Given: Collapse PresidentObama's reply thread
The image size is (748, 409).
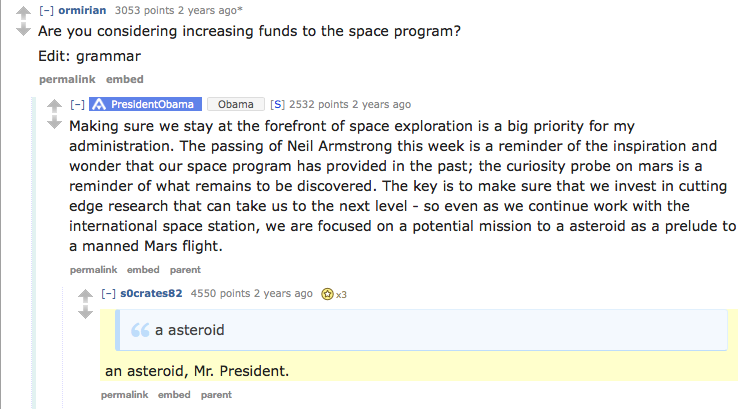Looking at the screenshot, I should point(76,104).
